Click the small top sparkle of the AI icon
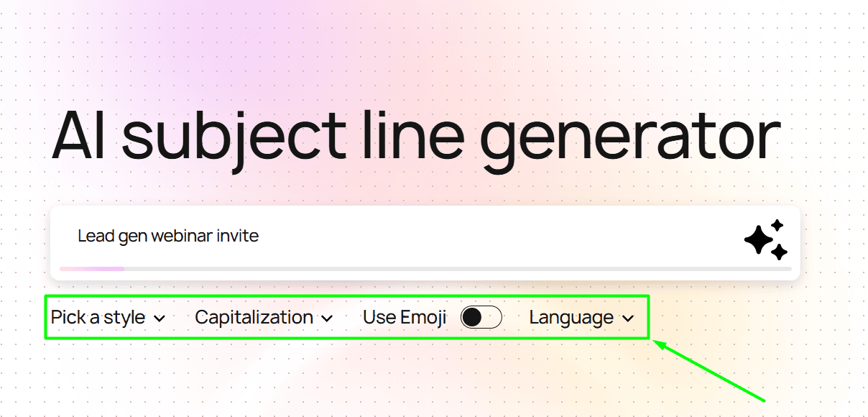Screen dimensions: 868x417 (777, 224)
